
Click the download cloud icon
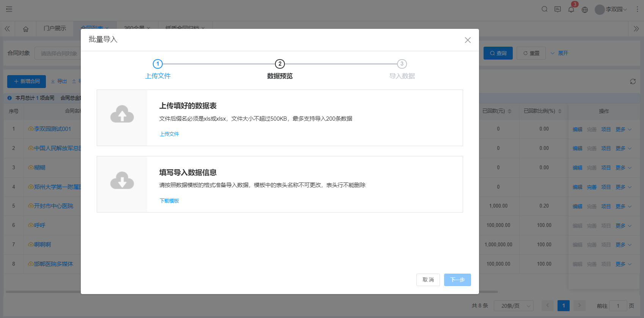[122, 181]
